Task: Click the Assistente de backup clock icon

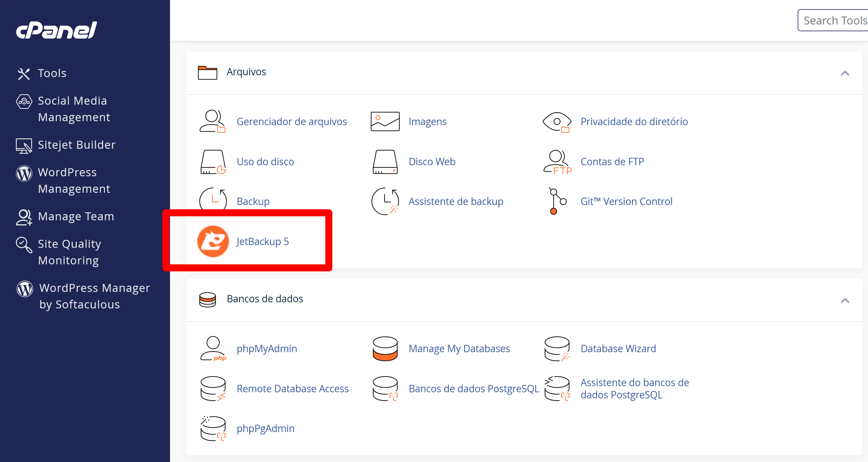Action: pos(385,201)
